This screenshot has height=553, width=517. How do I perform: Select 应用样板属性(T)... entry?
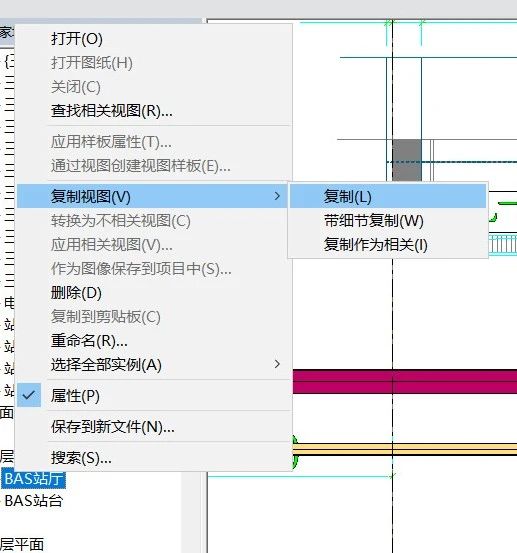pos(154,142)
